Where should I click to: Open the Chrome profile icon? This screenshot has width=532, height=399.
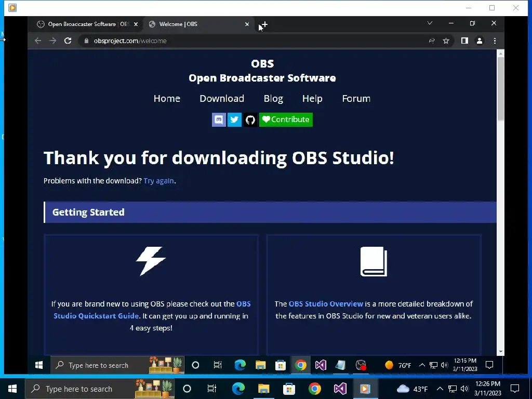480,41
